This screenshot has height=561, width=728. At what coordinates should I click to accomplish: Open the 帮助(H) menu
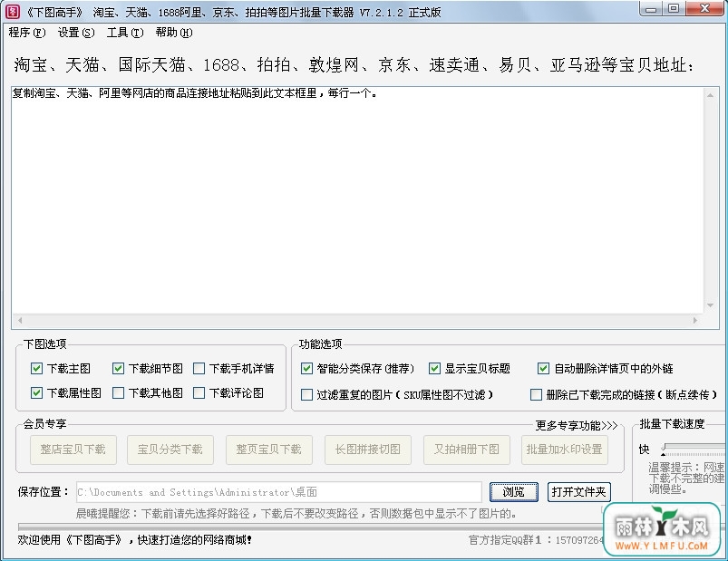(174, 33)
